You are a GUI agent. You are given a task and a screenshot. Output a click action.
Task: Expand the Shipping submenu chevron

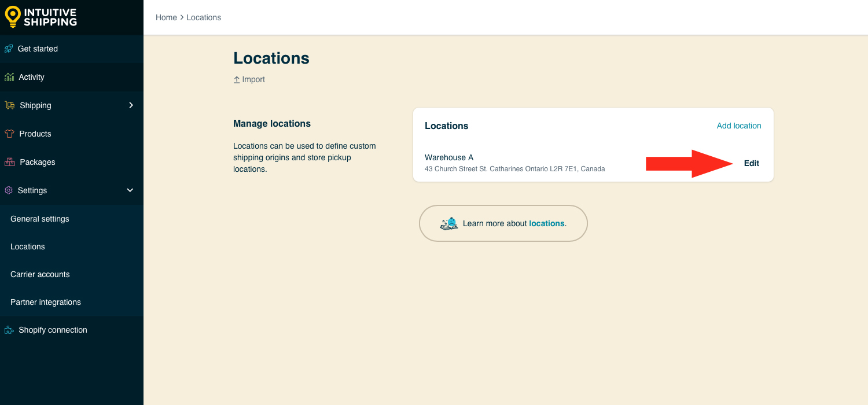click(131, 105)
